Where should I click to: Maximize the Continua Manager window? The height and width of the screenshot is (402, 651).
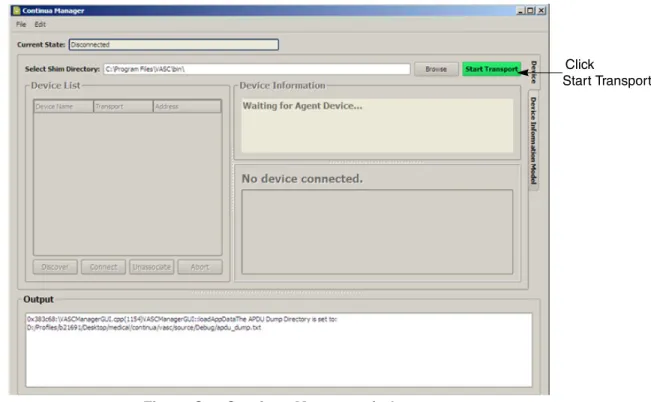click(x=530, y=11)
